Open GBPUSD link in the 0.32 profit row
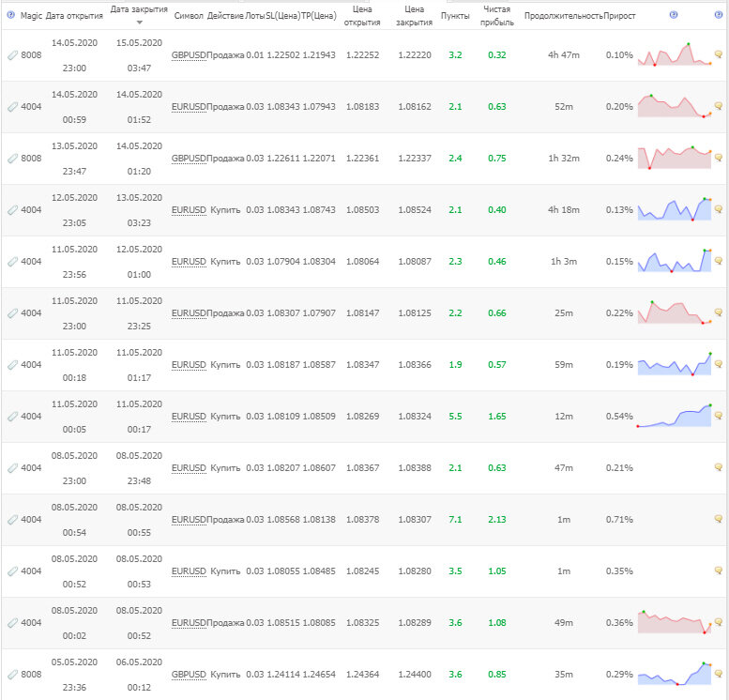The image size is (729, 700). click(x=189, y=55)
